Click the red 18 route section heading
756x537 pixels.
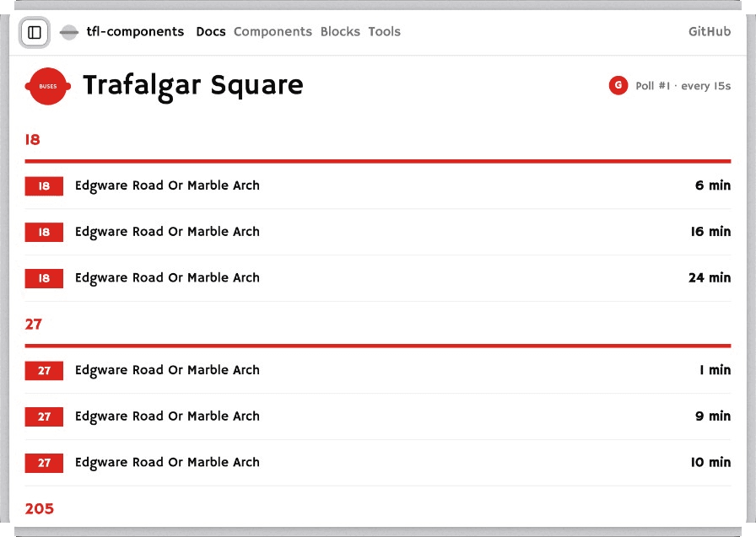(x=32, y=140)
